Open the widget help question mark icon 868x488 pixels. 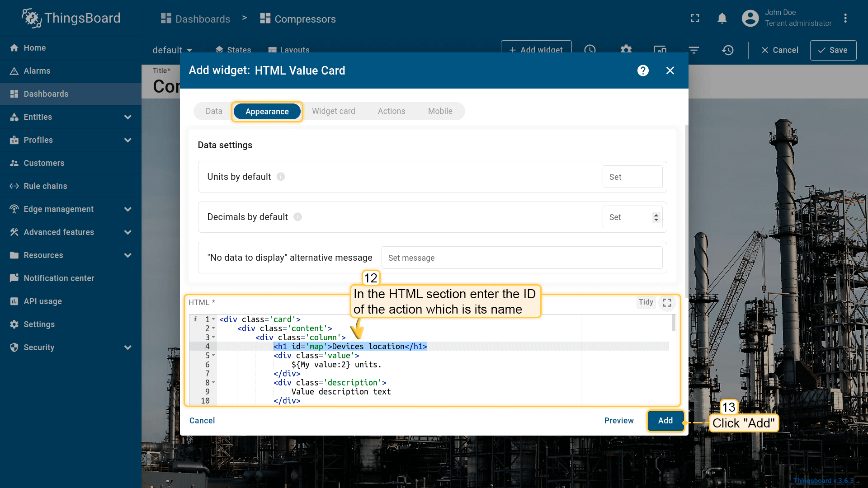pos(643,70)
